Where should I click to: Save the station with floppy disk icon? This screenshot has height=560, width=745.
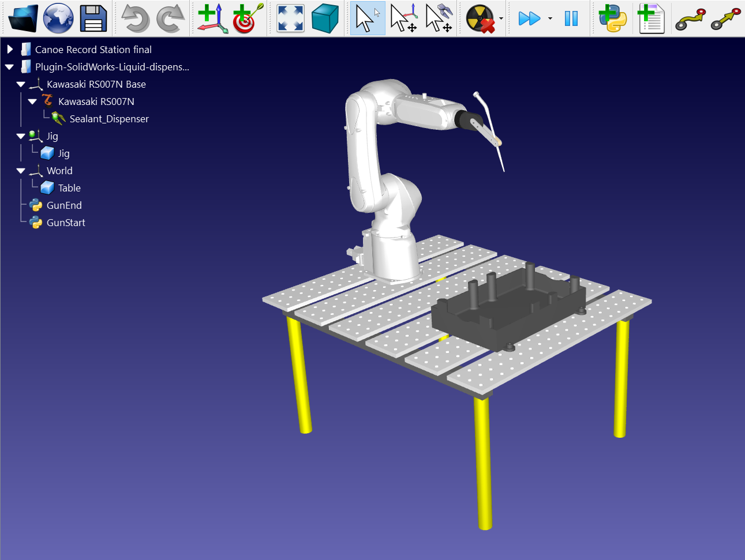(x=93, y=18)
